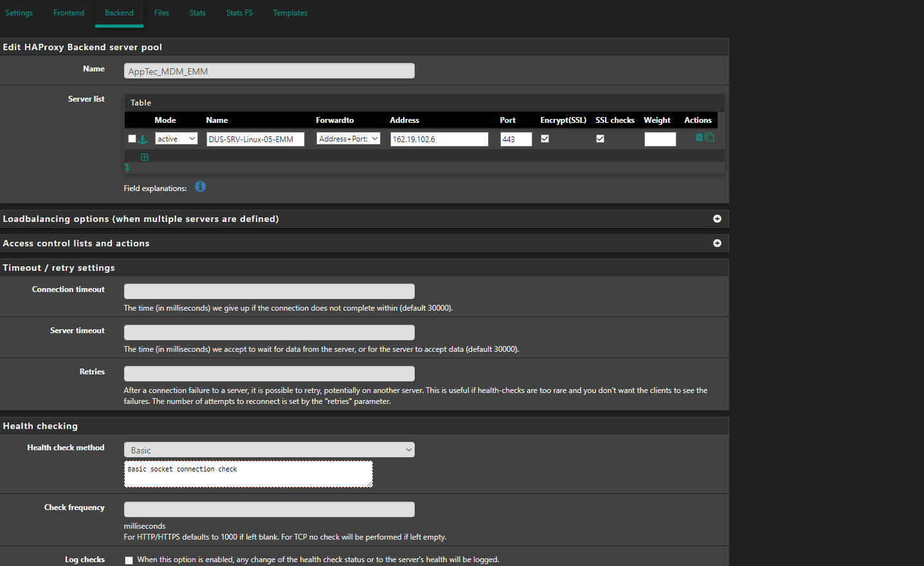Click the Health checking section heading
The image size is (924, 566).
40,426
